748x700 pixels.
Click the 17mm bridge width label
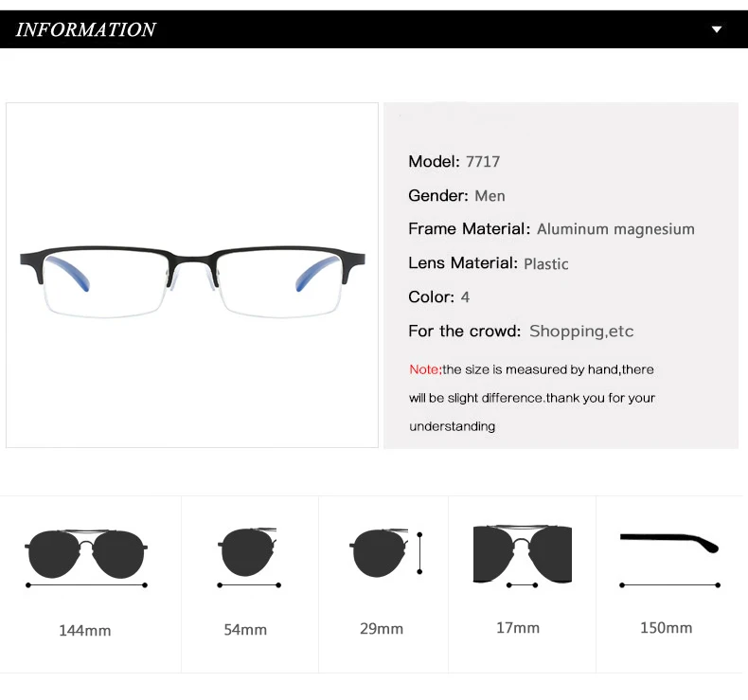click(518, 627)
